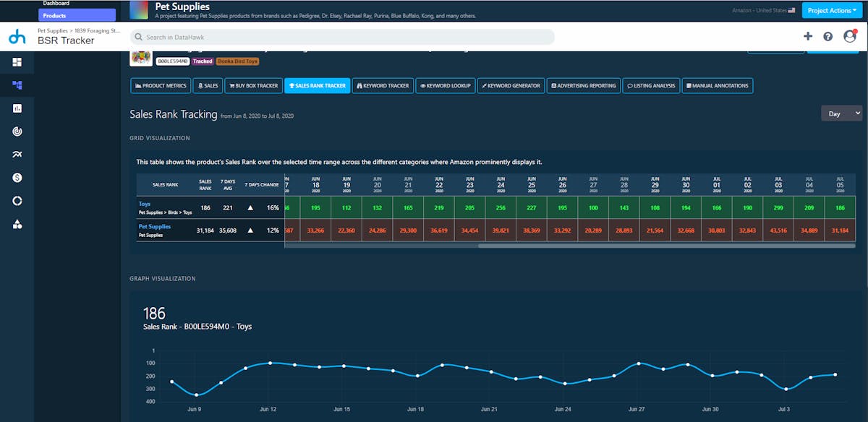The image size is (868, 422).
Task: Open the dashboard grid icon in sidebar
Action: pos(17,62)
